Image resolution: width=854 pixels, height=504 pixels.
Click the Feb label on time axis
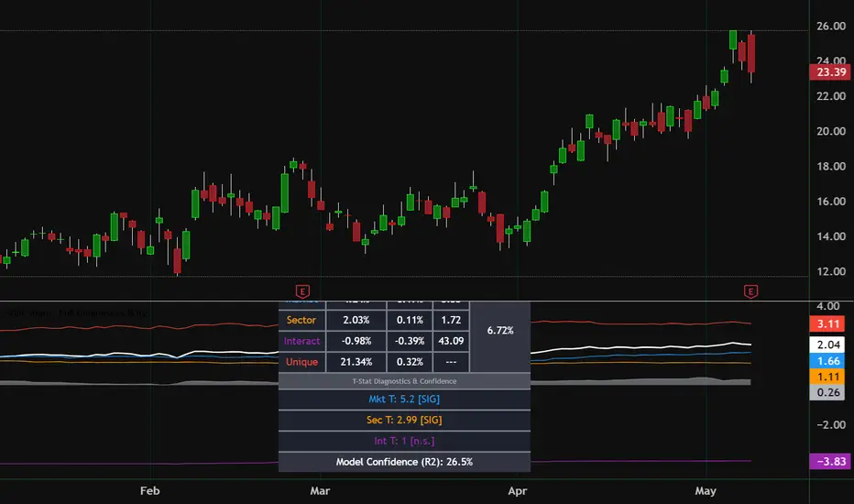pyautogui.click(x=149, y=491)
